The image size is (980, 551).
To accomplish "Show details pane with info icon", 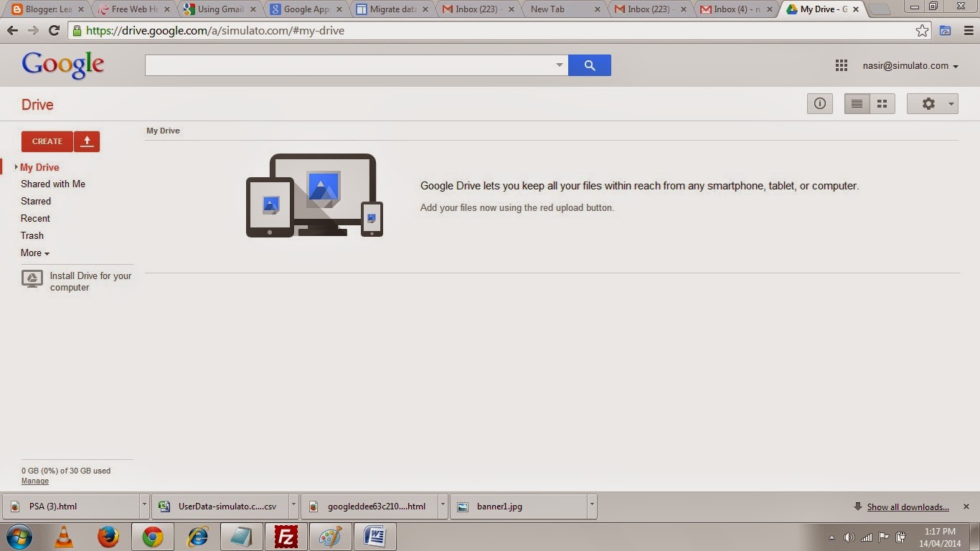I will click(x=820, y=104).
